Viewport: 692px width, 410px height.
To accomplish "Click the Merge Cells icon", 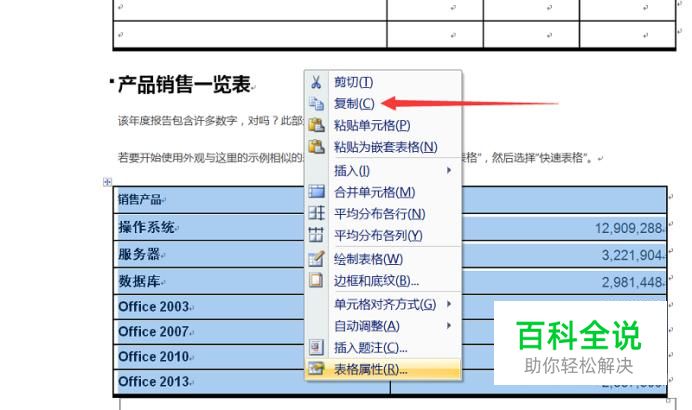I will [316, 192].
